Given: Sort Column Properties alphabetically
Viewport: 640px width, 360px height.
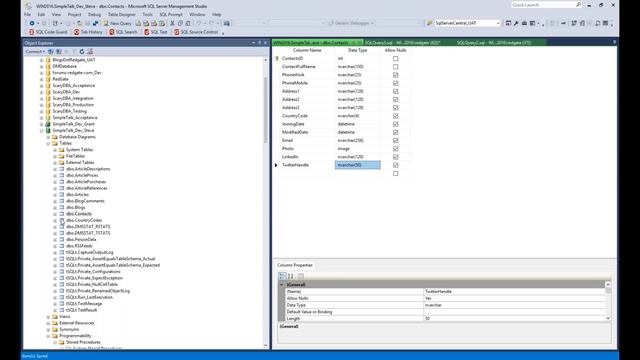Looking at the screenshot, I should pos(291,276).
